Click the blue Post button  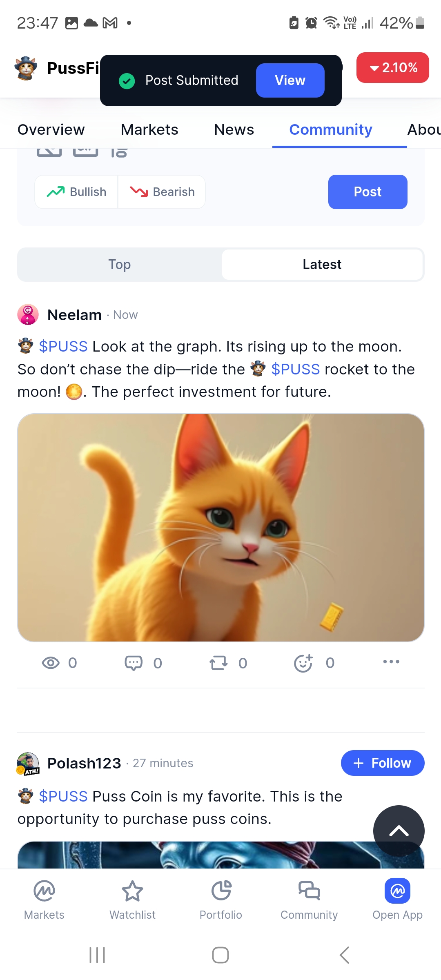[367, 192]
